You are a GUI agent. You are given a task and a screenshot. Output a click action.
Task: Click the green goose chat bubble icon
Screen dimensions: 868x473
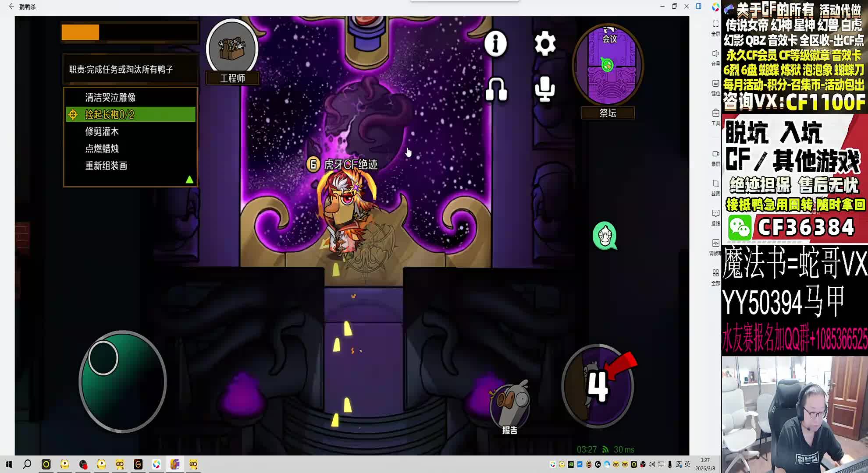click(605, 236)
